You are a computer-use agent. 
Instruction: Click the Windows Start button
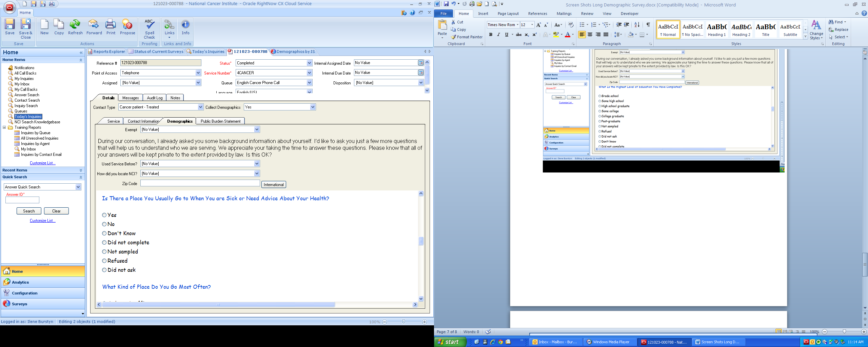click(x=450, y=342)
